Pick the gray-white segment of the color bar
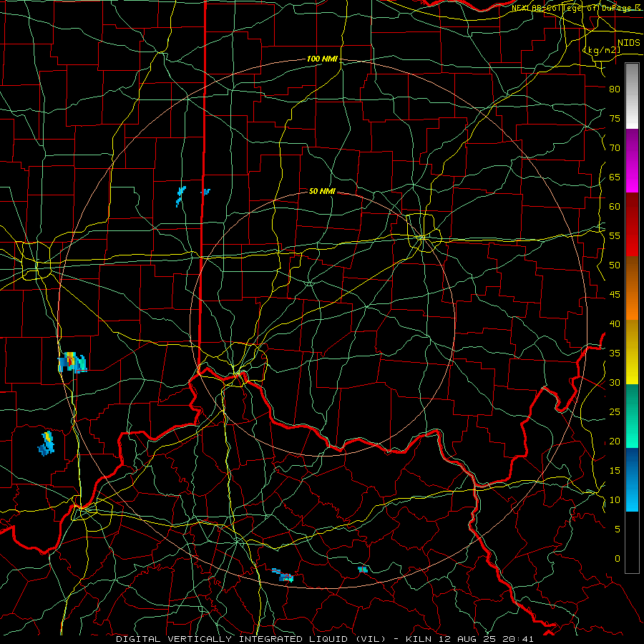Screen dimensions: 644x644 pos(632,96)
